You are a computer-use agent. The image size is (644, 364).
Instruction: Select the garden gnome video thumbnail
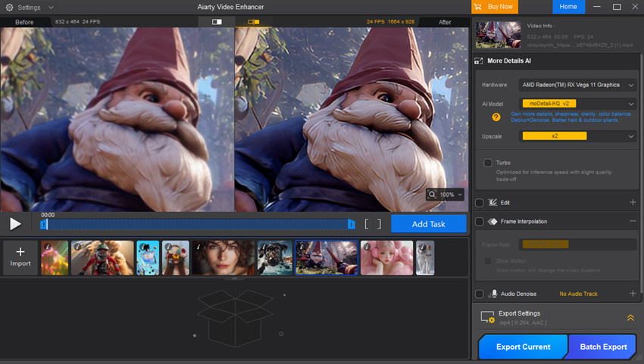[327, 258]
